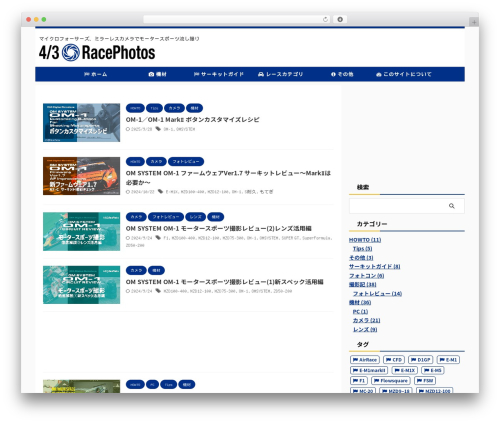Viewport: 500px width, 423px height.
Task: Click 機材 badge on 新スペック活用編 post
Action: coord(156,270)
